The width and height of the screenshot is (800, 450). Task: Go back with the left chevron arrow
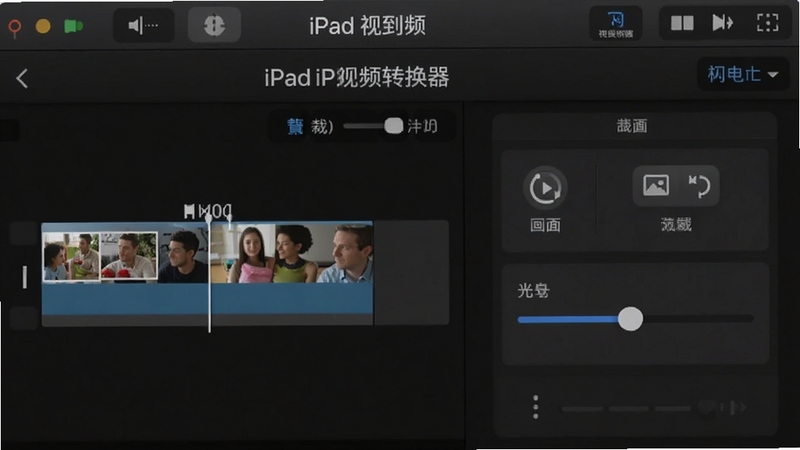[22, 79]
